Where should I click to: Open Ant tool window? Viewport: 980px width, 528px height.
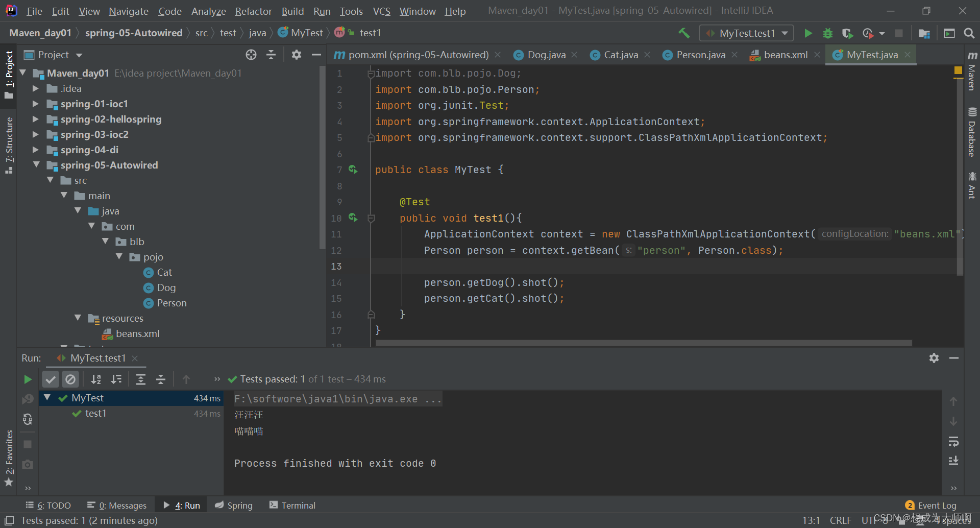click(972, 185)
